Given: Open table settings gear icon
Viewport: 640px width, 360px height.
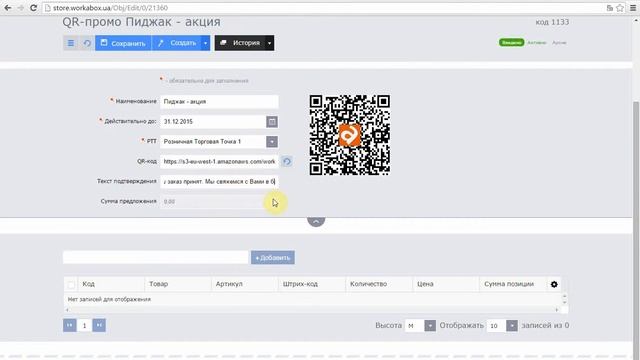Looking at the screenshot, I should point(554,284).
